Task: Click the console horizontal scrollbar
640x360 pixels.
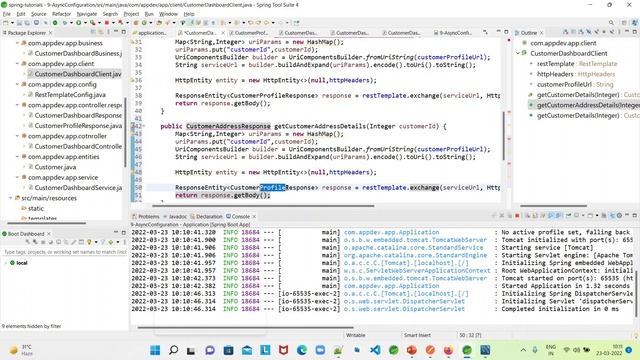Action: [245, 327]
